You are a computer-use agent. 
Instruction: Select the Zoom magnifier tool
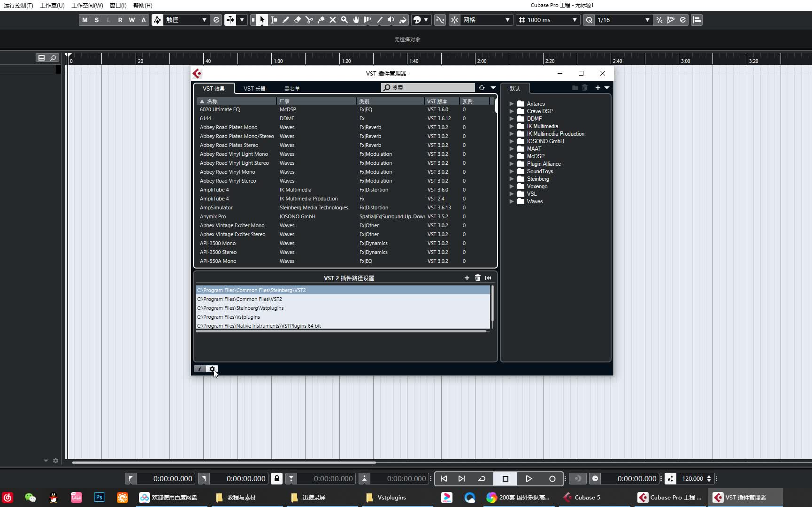(x=345, y=20)
